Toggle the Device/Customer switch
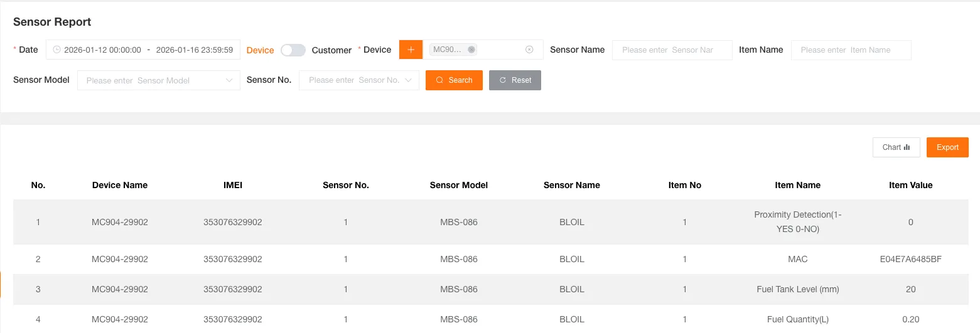Viewport: 980px width, 333px height. click(293, 50)
